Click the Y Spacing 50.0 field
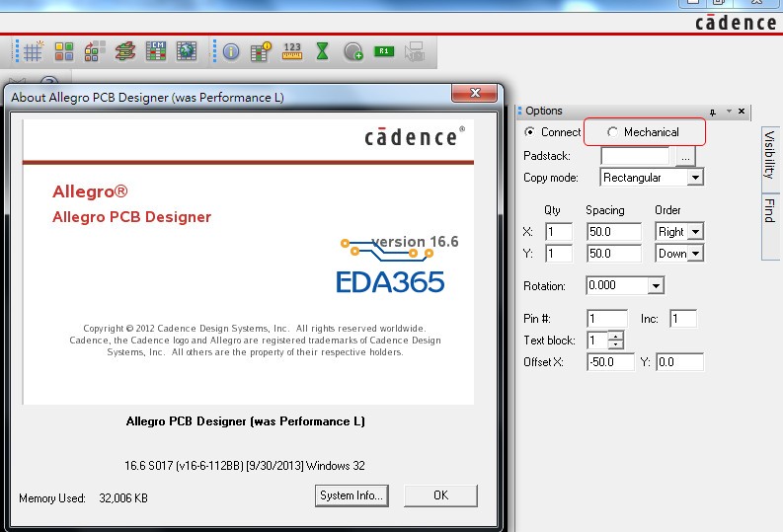The image size is (783, 532). coord(614,254)
